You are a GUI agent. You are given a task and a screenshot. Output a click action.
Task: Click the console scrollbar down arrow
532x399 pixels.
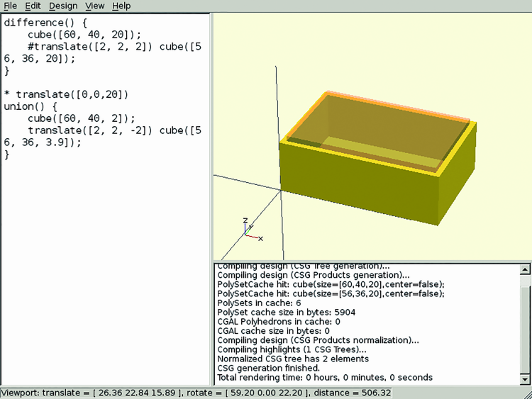pyautogui.click(x=525, y=378)
